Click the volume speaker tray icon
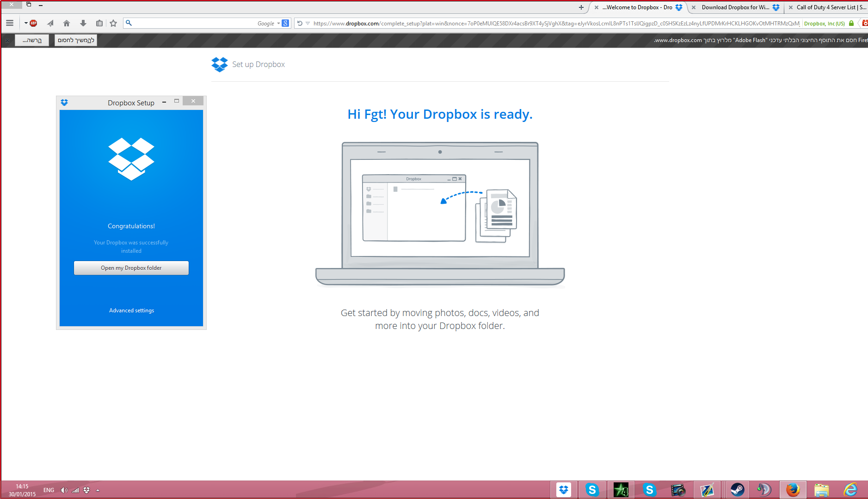This screenshot has width=868, height=499. [x=64, y=490]
